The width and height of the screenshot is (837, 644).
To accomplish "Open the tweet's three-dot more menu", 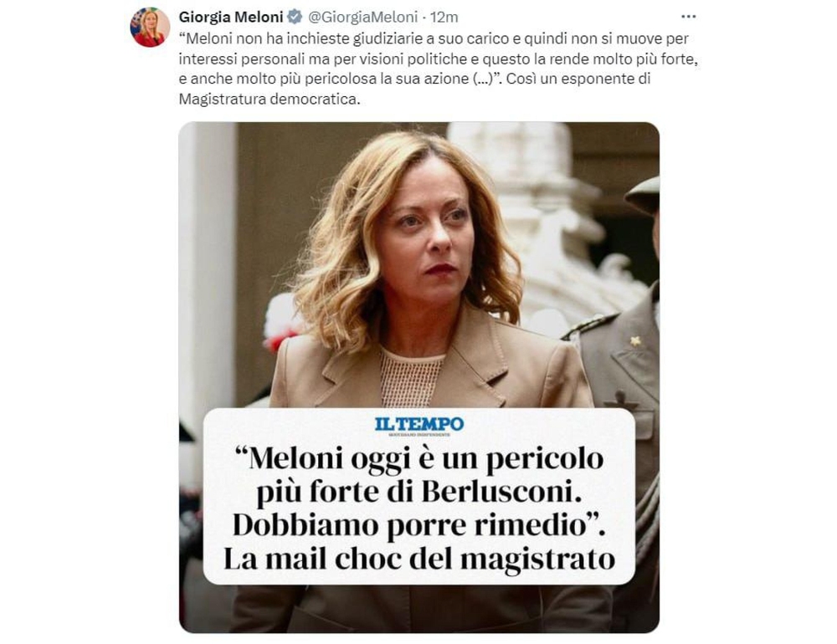I will (x=688, y=17).
